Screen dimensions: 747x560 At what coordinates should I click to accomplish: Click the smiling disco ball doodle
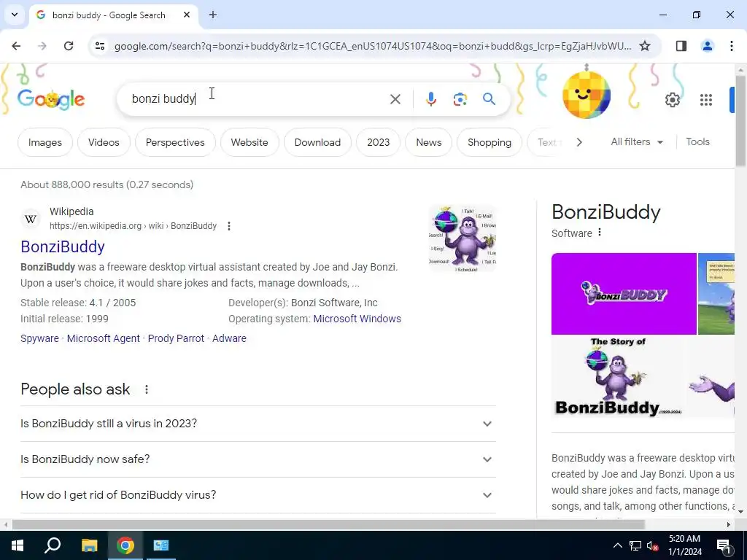586,95
